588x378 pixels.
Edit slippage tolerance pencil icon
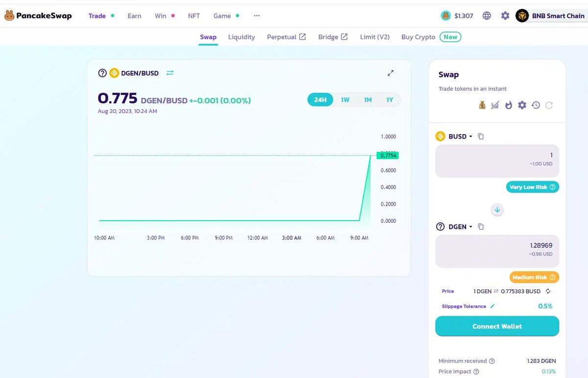tap(492, 307)
